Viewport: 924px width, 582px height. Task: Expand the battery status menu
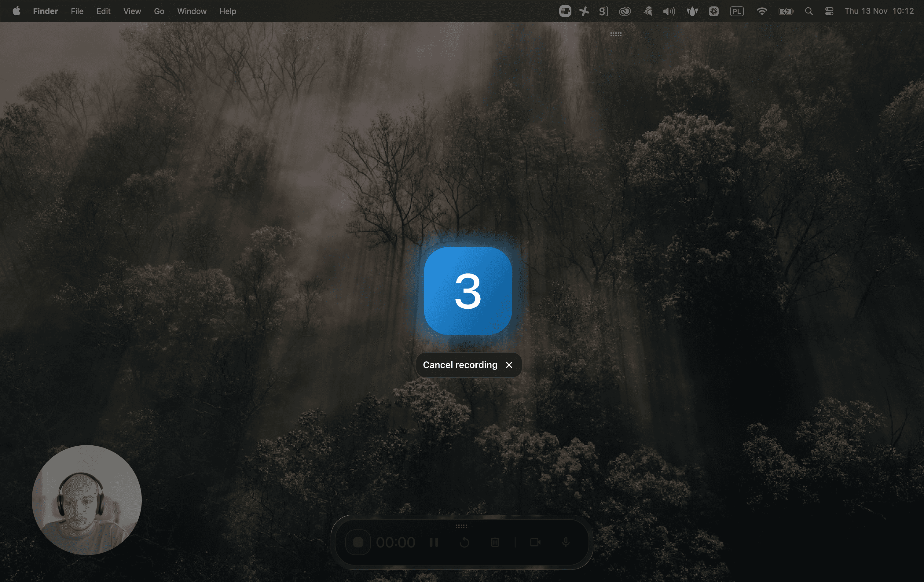pyautogui.click(x=786, y=11)
